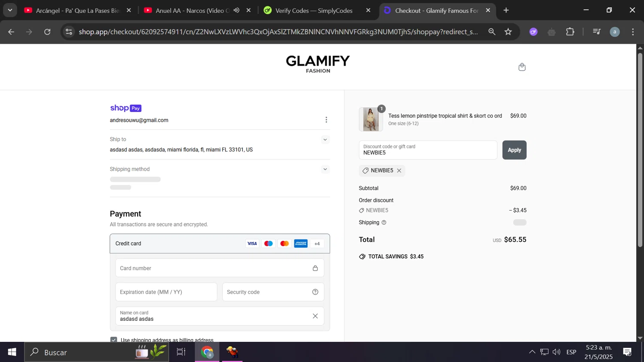The width and height of the screenshot is (644, 362).
Task: Open the Chrome three-dot menu
Action: click(x=633, y=32)
